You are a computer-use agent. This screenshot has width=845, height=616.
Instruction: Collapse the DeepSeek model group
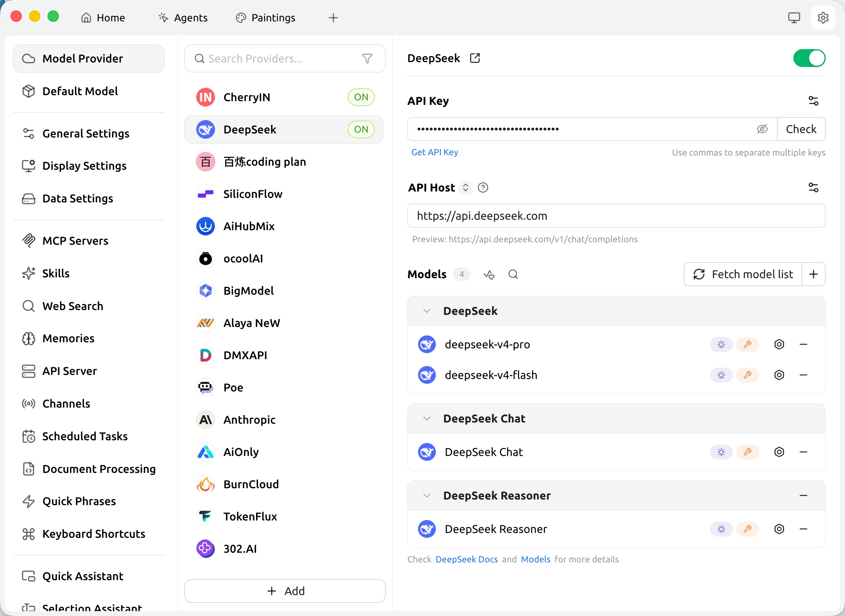pyautogui.click(x=427, y=311)
